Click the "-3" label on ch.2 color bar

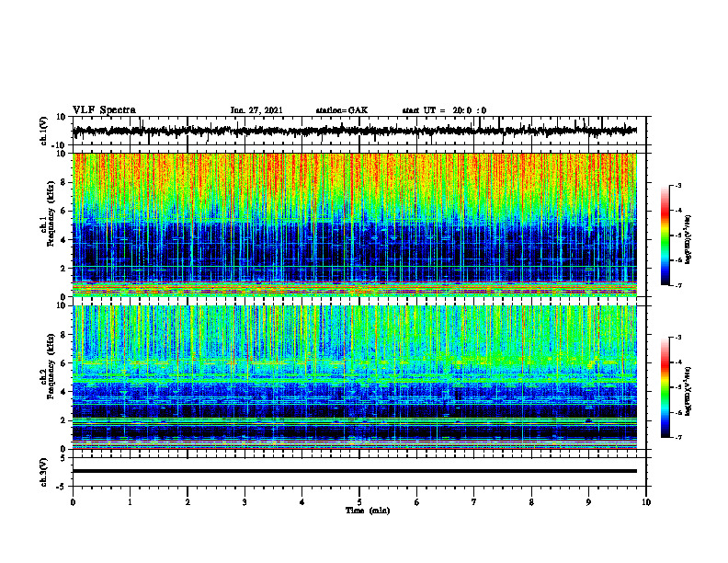click(x=678, y=338)
